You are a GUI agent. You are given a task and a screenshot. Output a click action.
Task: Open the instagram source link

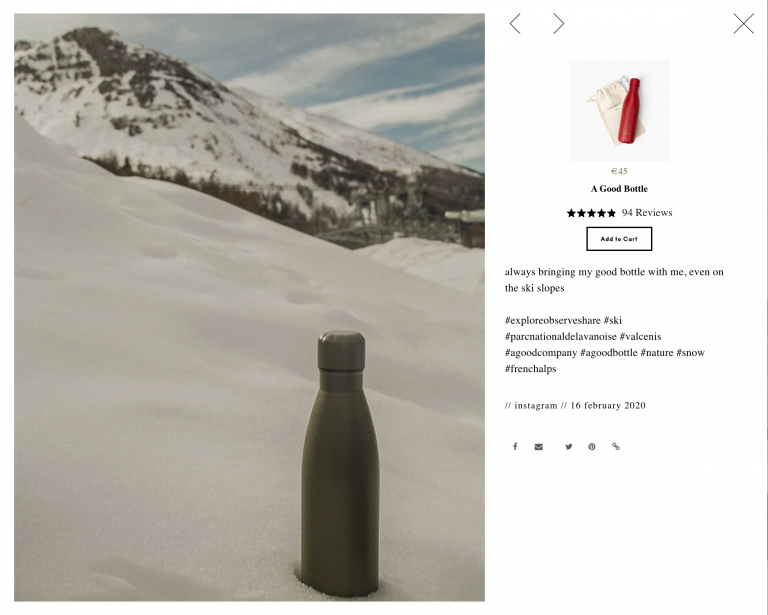click(536, 405)
